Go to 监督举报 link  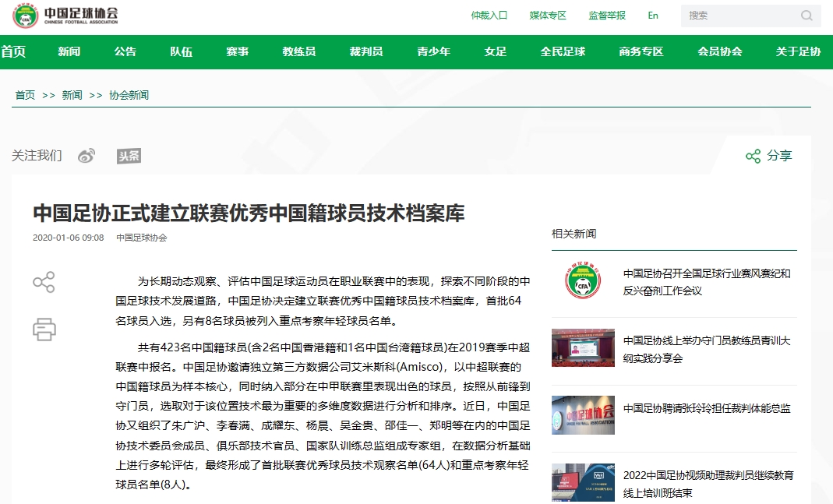(x=607, y=16)
